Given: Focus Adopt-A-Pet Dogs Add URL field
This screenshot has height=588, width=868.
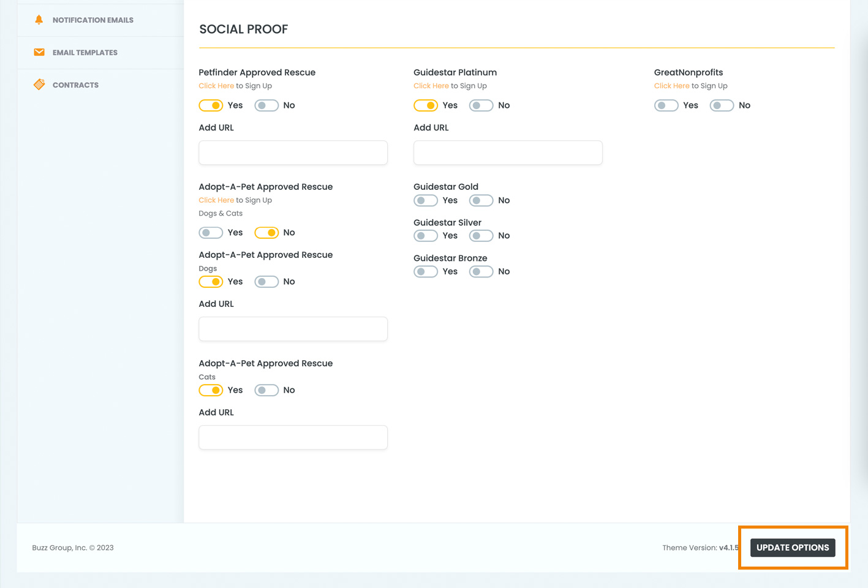Looking at the screenshot, I should [293, 329].
